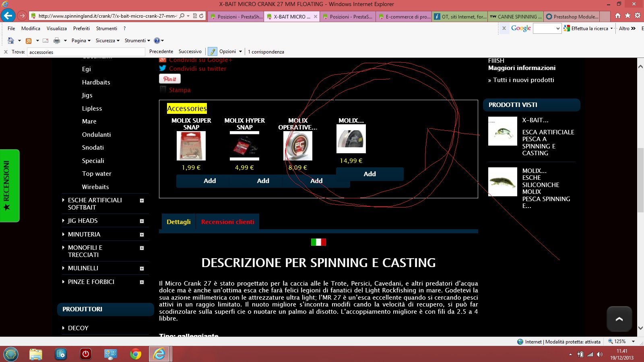The width and height of the screenshot is (644, 362).
Task: Open Favorites star icon
Action: (627, 16)
